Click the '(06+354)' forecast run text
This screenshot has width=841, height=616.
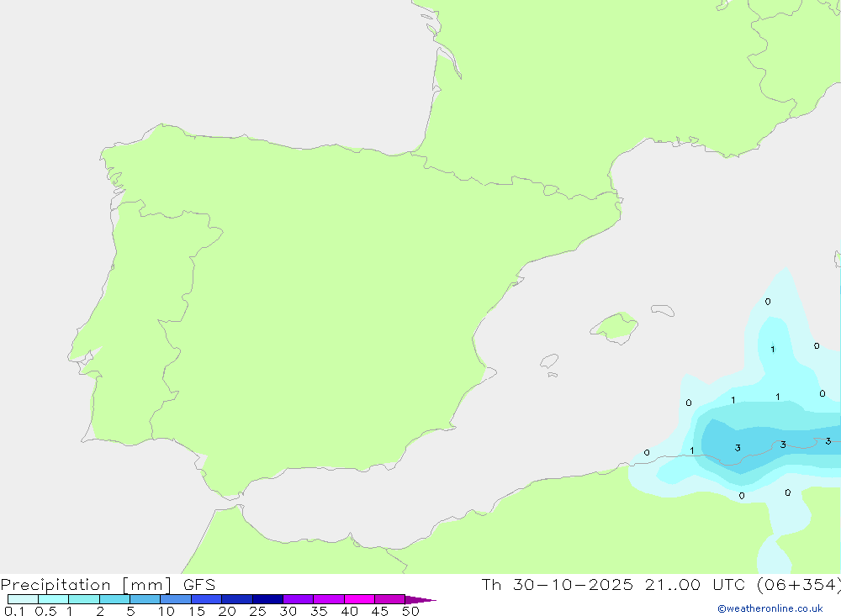click(x=798, y=584)
